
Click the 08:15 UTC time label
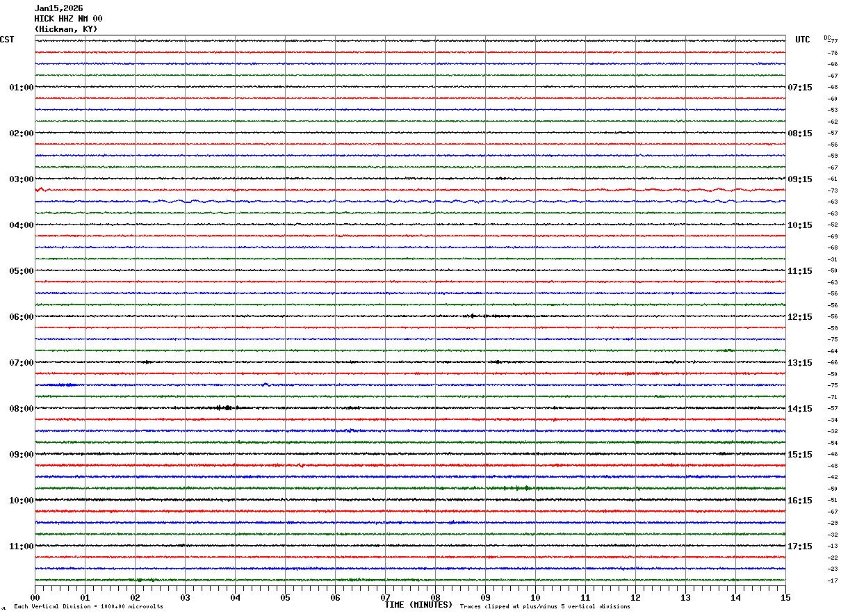click(800, 133)
